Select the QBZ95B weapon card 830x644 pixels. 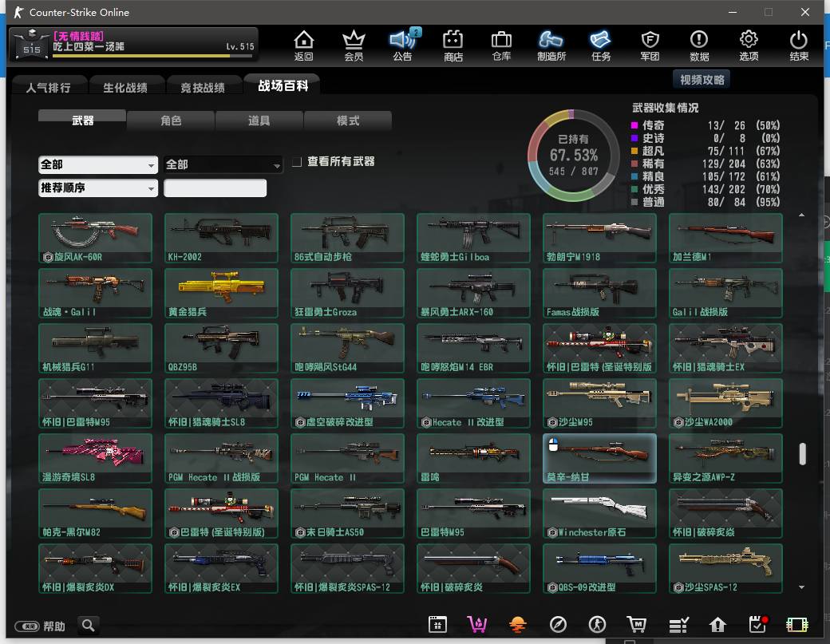pyautogui.click(x=221, y=348)
